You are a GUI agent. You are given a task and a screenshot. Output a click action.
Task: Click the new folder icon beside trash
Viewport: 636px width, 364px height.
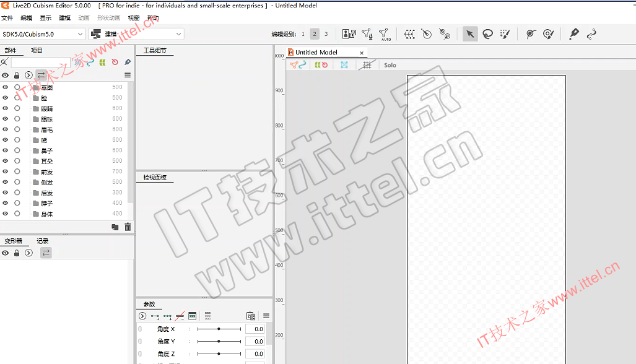[x=115, y=227]
